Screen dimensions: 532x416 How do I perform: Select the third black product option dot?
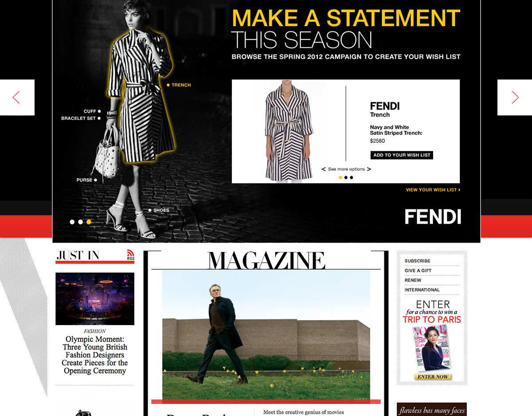pos(352,177)
